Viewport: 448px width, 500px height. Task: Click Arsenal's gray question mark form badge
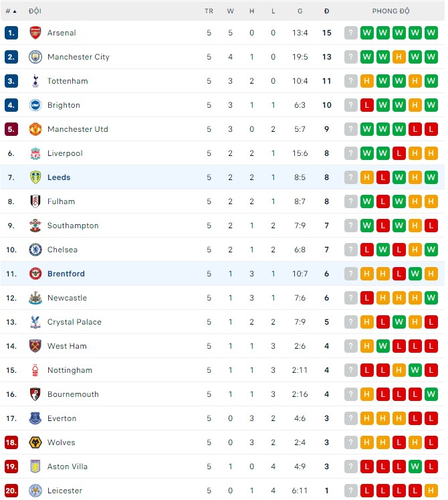pos(351,33)
